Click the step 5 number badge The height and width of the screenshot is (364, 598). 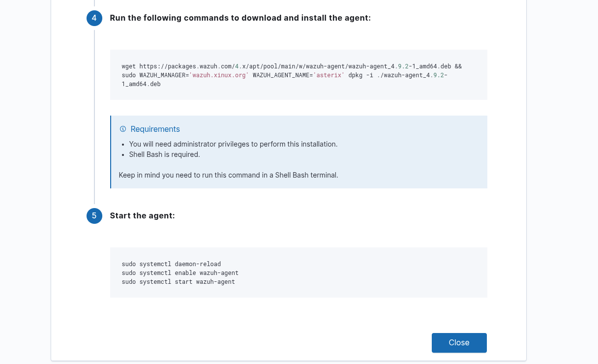point(94,216)
